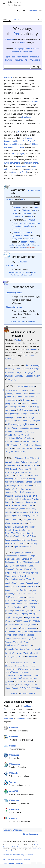Expand the Tools dropdown
This screenshot has height=868, width=45.
click(x=38, y=20)
